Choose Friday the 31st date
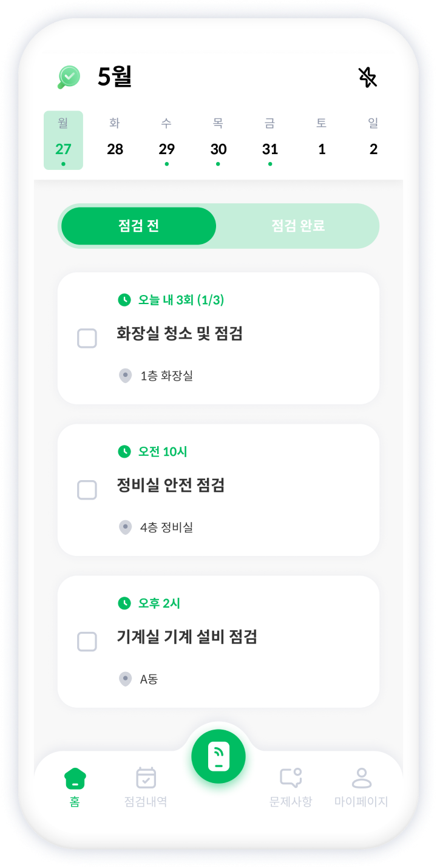Image resolution: width=437 pixels, height=868 pixels. [x=270, y=140]
